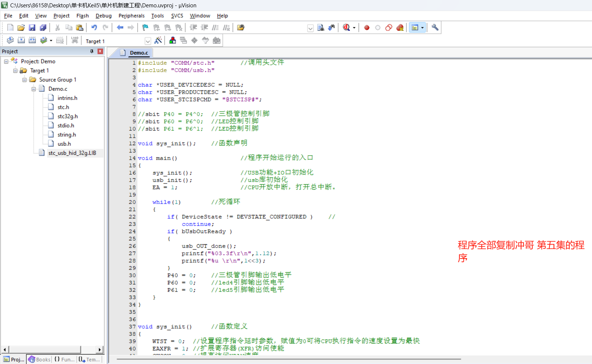Click the Undo arrow icon
The image size is (592, 364).
(94, 27)
